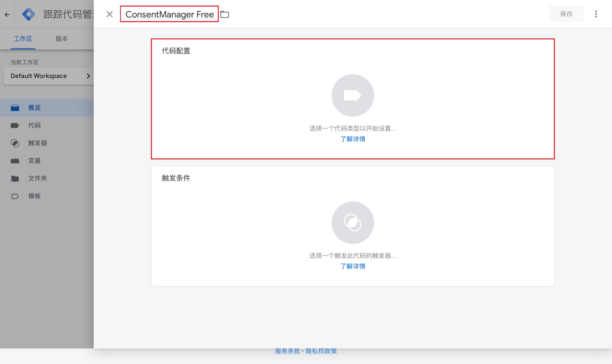Screen dimensions: 612x364
Task: Click the Tag Manager diamond logo
Action: coord(29,14)
